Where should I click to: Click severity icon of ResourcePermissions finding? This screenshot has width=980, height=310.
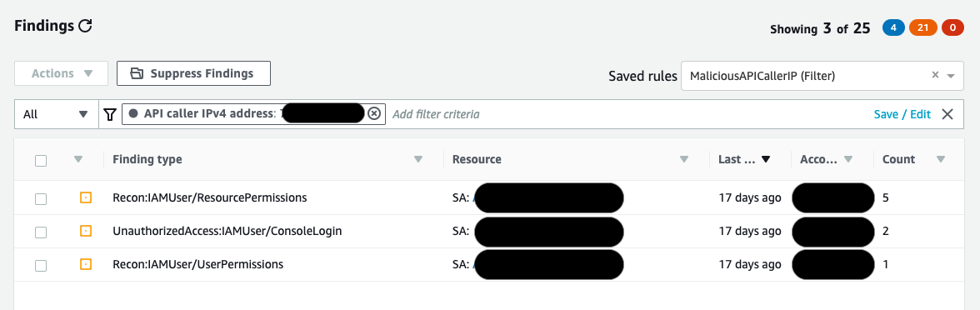tap(87, 197)
